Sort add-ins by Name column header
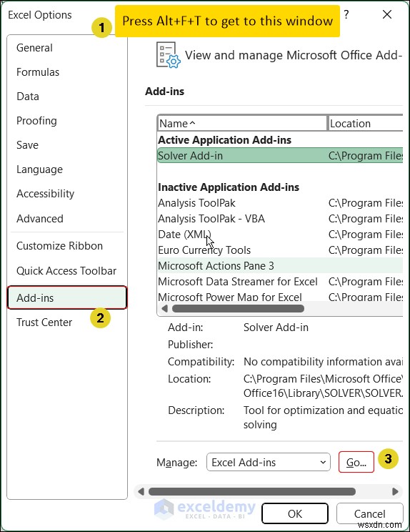 pos(242,123)
